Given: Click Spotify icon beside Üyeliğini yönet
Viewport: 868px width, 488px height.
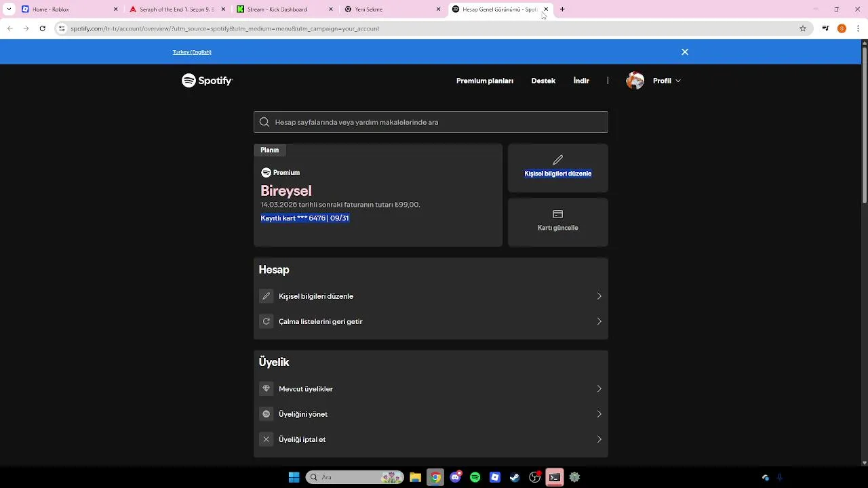Looking at the screenshot, I should coord(267,414).
